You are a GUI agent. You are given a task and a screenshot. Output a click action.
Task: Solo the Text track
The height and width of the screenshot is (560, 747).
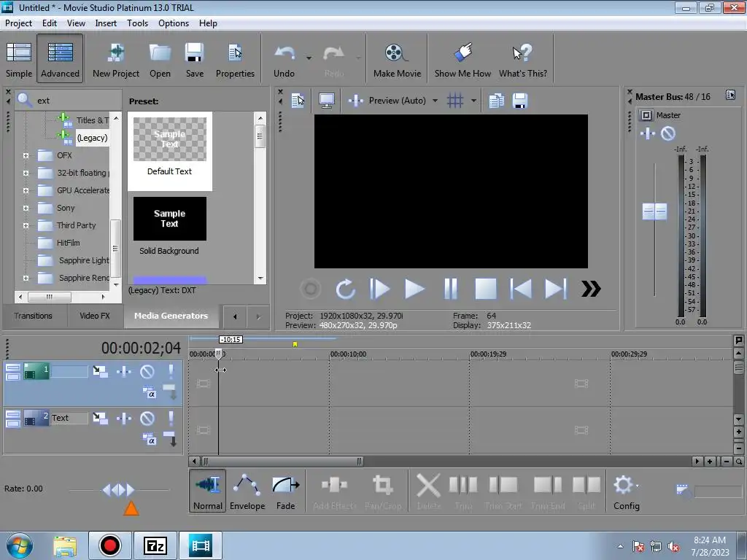[x=171, y=418]
